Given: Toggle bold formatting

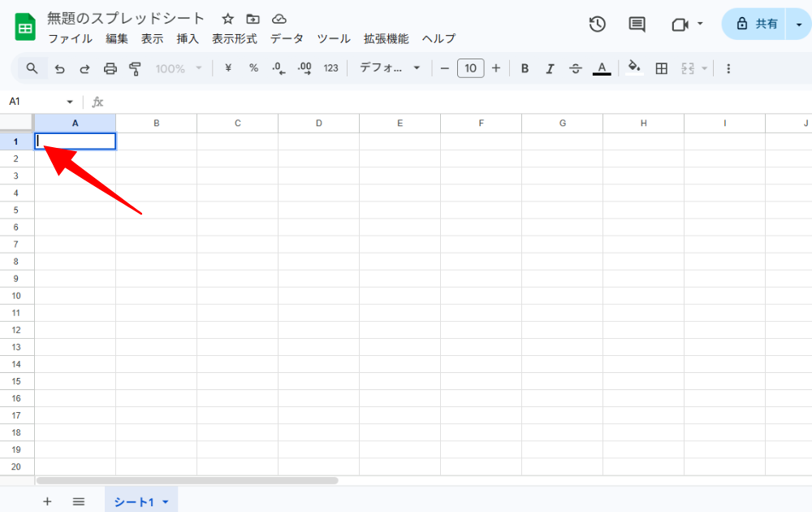Looking at the screenshot, I should [x=525, y=69].
